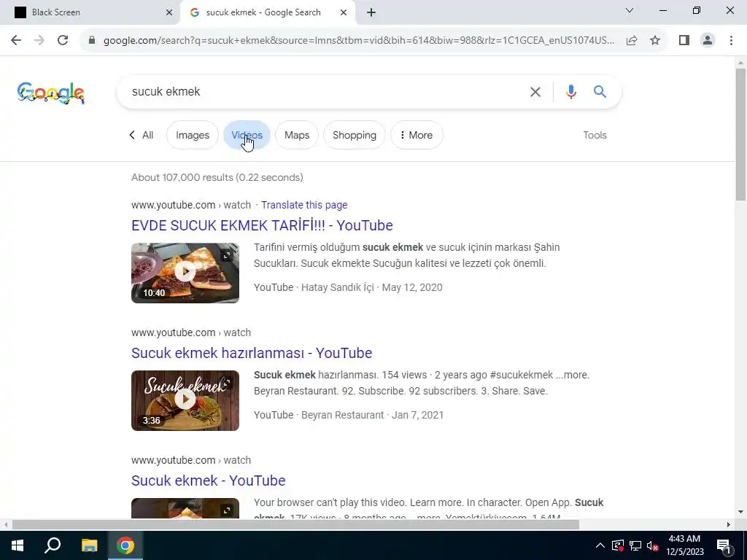Image resolution: width=747 pixels, height=560 pixels.
Task: Open the tab search chevron
Action: click(630, 10)
